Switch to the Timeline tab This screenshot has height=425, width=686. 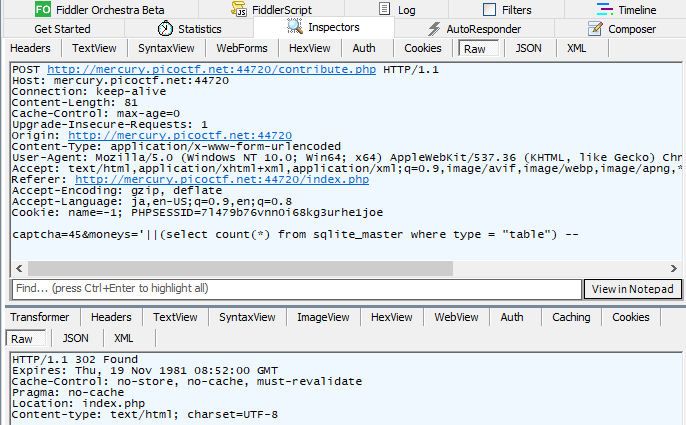click(x=626, y=9)
